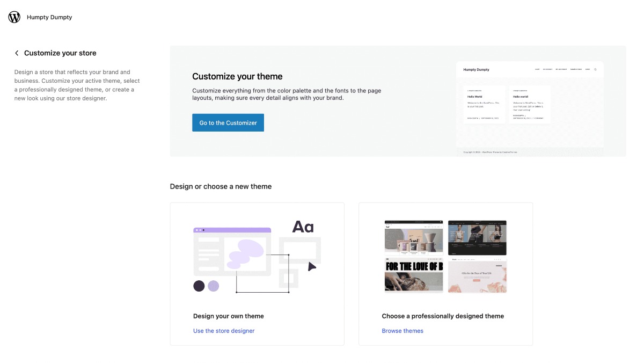
Task: Click the black cursor arrow in the design illustration
Action: click(312, 265)
